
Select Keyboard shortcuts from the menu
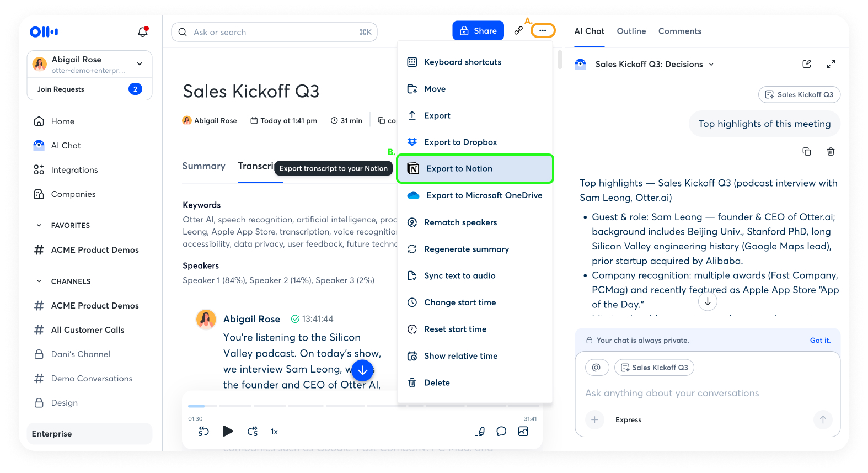(475, 62)
